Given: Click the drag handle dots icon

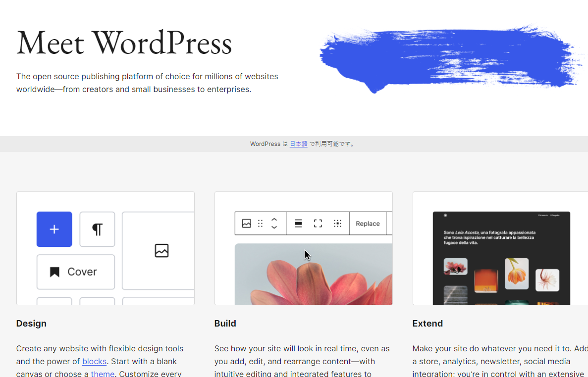Looking at the screenshot, I should [x=260, y=224].
